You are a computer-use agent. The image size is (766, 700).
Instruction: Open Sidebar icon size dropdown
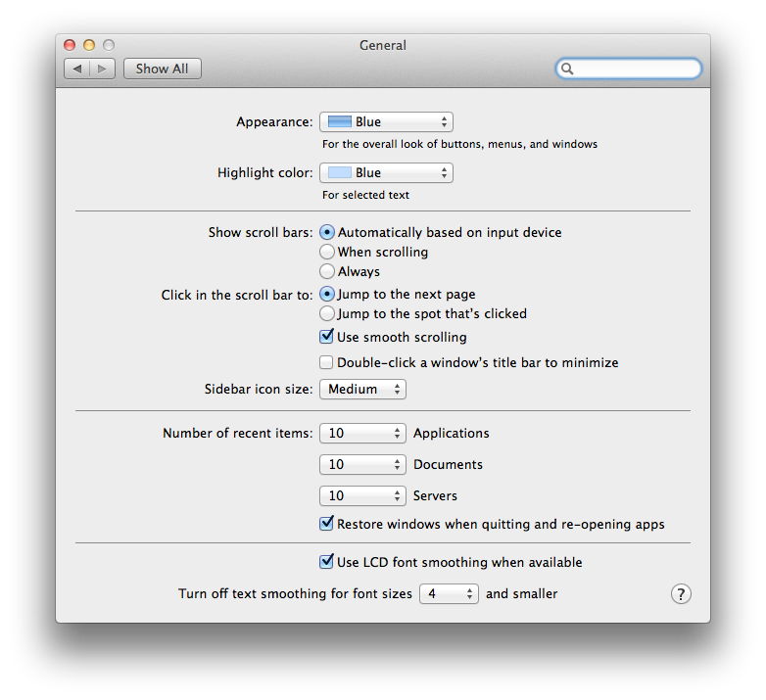point(363,390)
